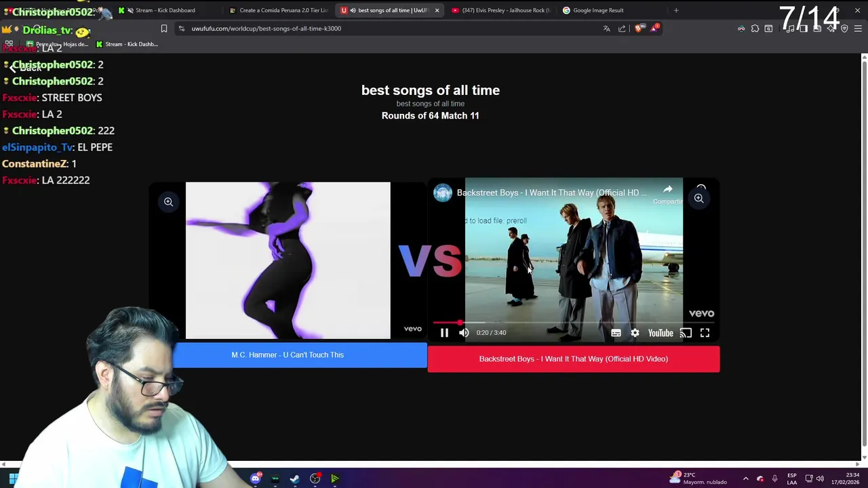
Task: Click the microphone icon in system tray
Action: tap(774, 479)
